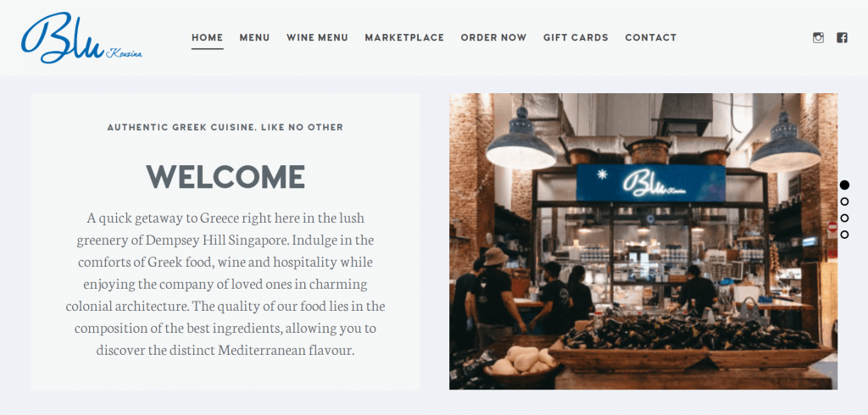Open the Menu page link
This screenshot has height=415, width=868.
(x=254, y=37)
